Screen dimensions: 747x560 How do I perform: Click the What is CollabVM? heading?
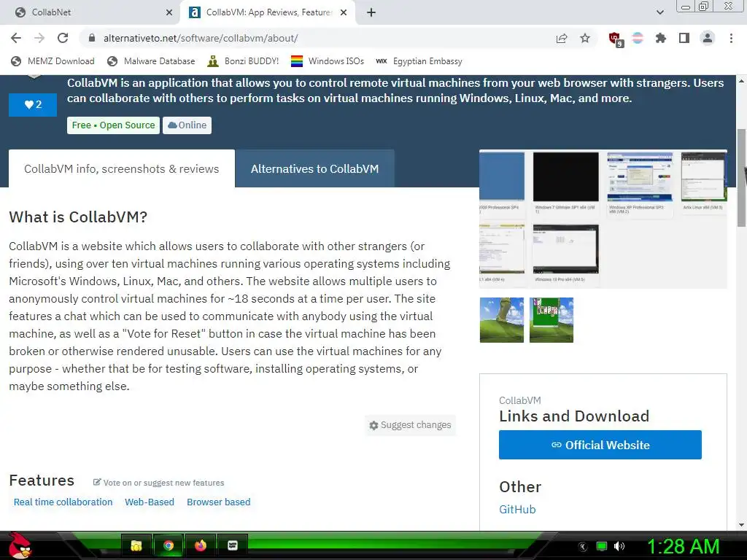78,217
